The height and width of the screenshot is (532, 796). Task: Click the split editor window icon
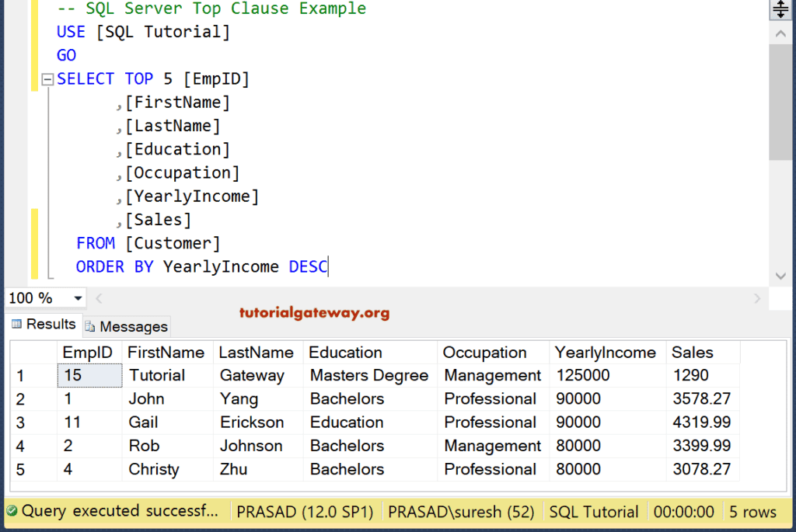tap(780, 10)
